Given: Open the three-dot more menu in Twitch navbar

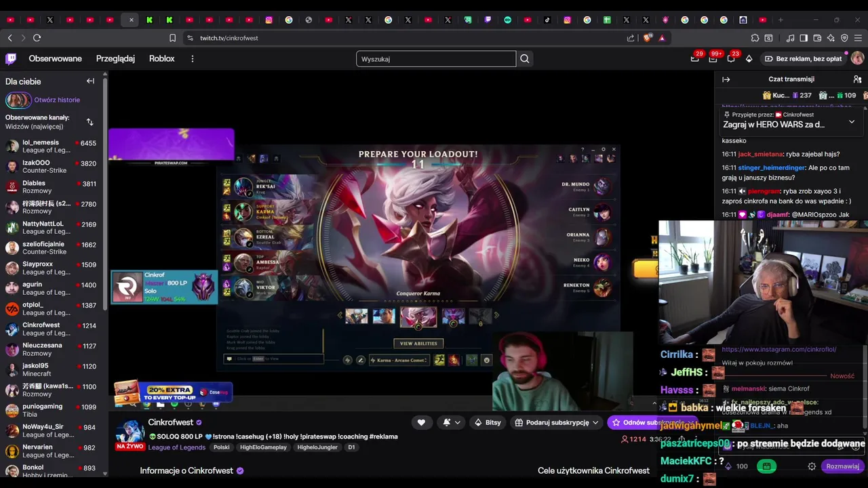Looking at the screenshot, I should click(x=193, y=59).
